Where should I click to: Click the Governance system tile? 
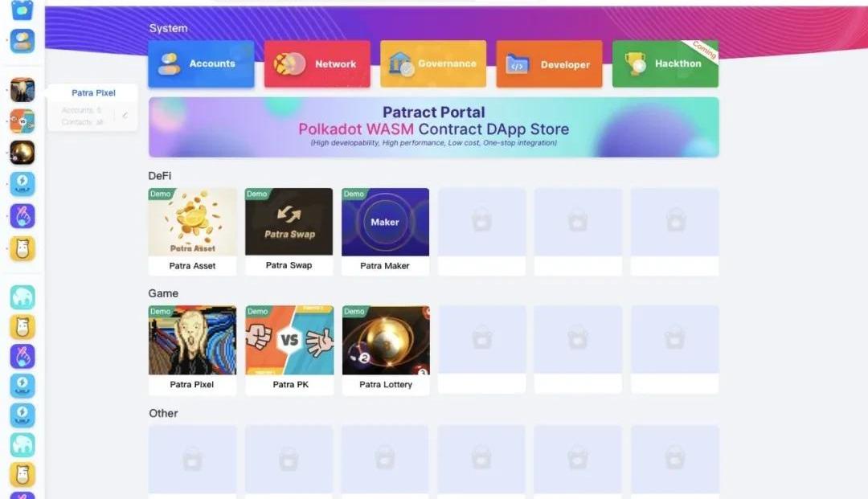[x=433, y=63]
